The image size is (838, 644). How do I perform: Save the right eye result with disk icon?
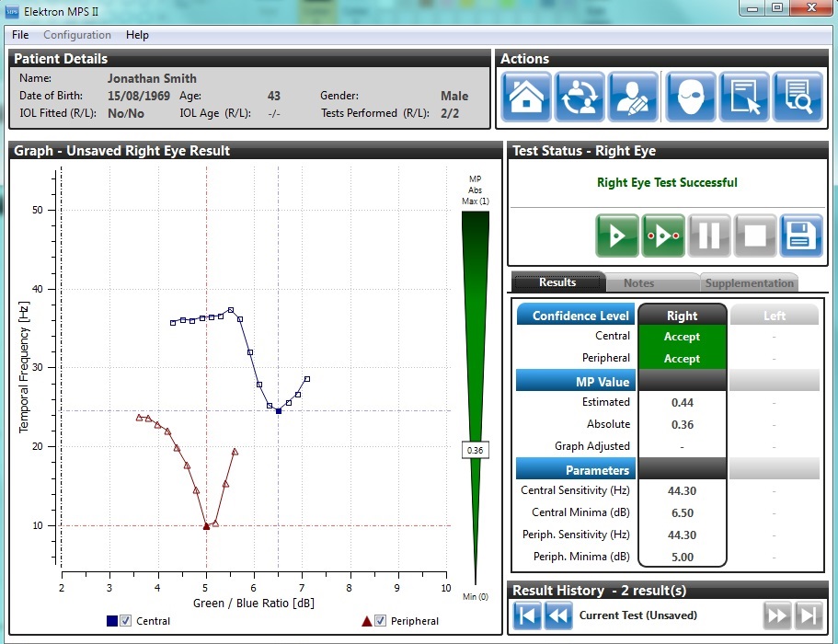pos(799,236)
